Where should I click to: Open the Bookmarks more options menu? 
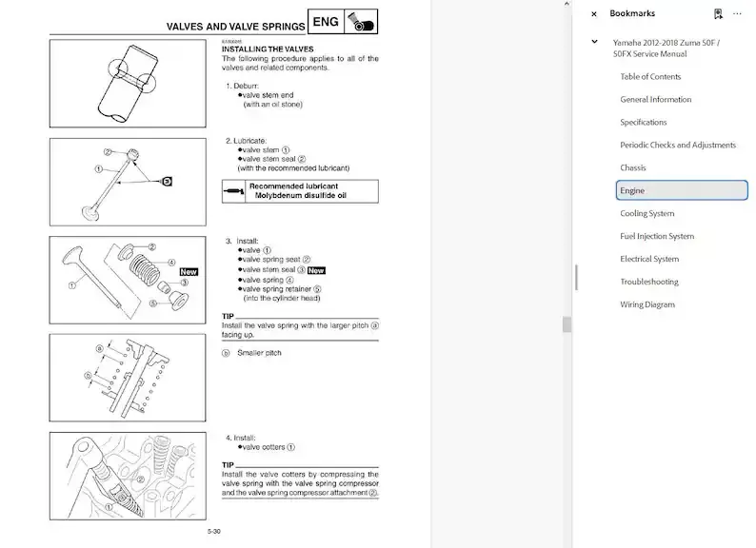tap(737, 14)
